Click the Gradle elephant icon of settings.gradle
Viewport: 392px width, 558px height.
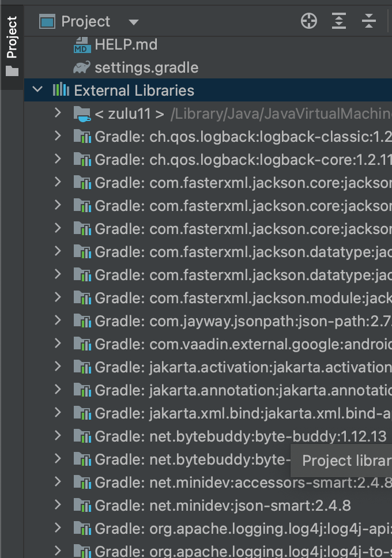82,67
